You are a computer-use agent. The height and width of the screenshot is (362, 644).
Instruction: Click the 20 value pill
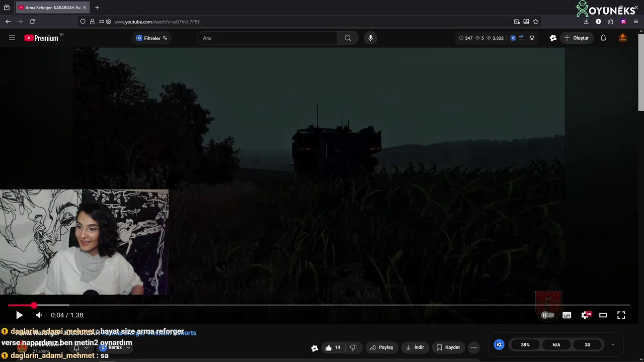tap(587, 345)
